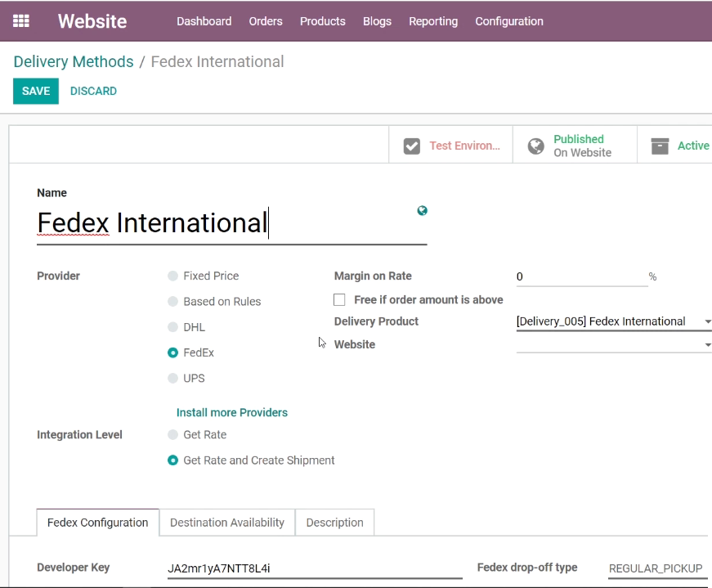This screenshot has width=712, height=588.
Task: Select the Based on Rules provider
Action: pos(172,301)
